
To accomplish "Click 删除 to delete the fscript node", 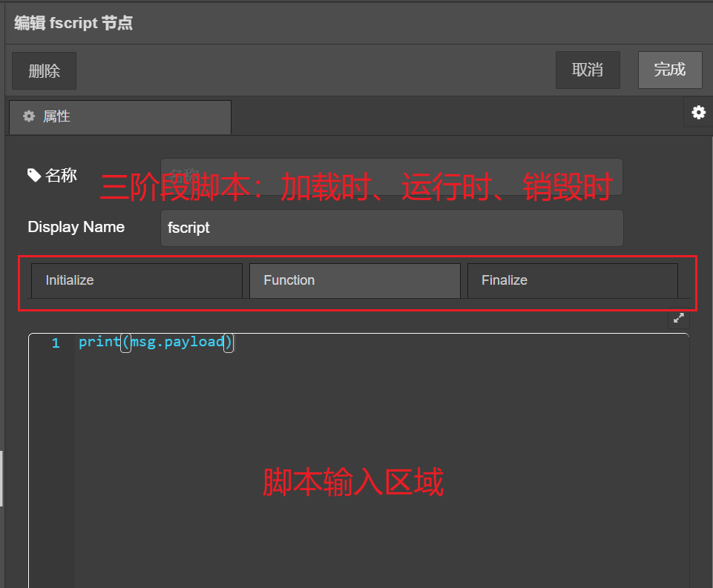I will (x=44, y=70).
